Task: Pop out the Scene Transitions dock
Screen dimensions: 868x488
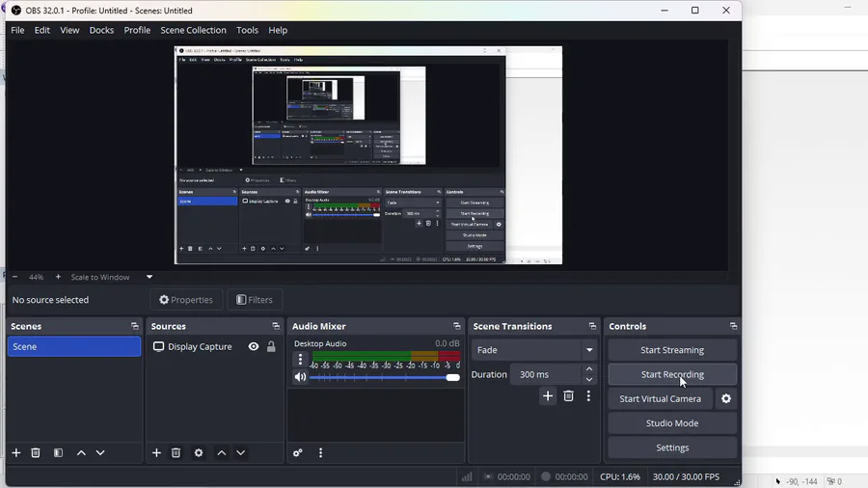Action: pos(592,326)
